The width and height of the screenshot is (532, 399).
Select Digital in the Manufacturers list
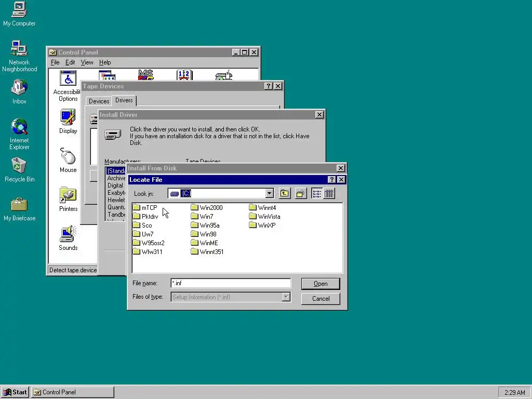point(115,185)
